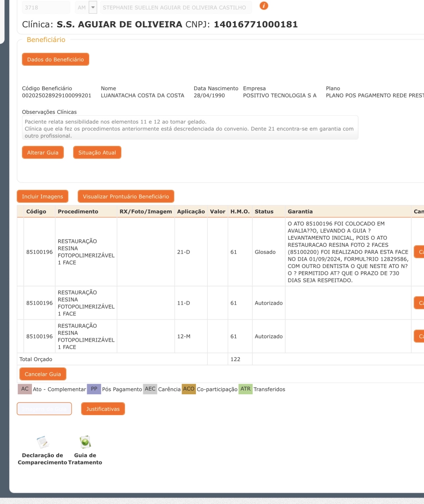Click the AEC Carência legend swatch

tap(150, 389)
